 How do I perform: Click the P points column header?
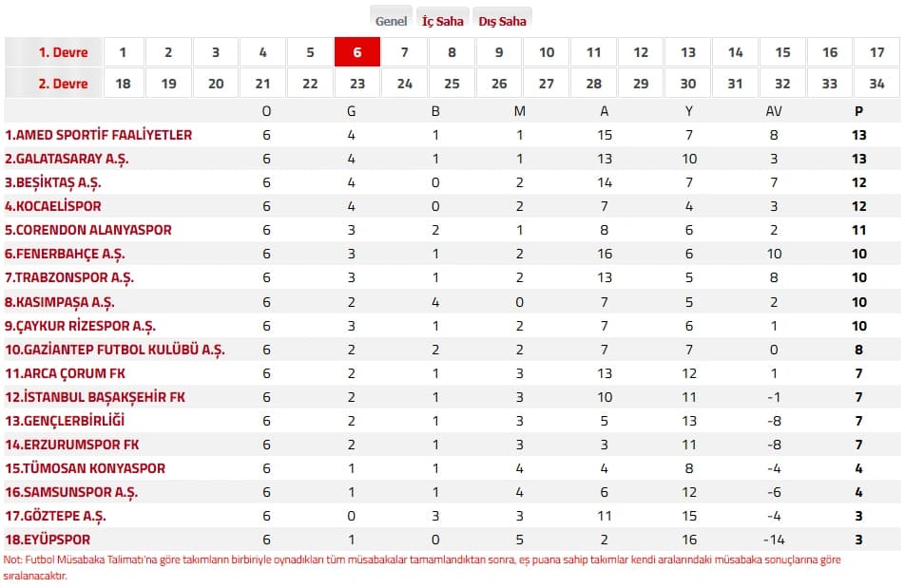[x=858, y=111]
